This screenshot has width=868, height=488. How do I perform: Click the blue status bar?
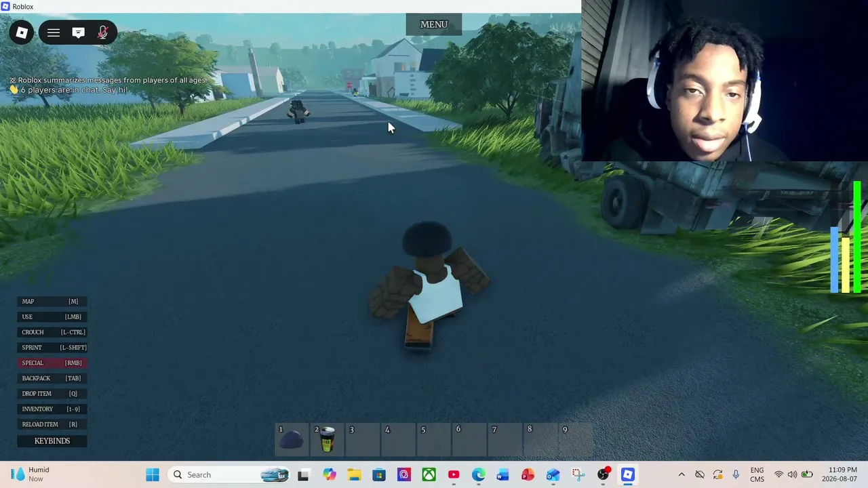(x=834, y=260)
